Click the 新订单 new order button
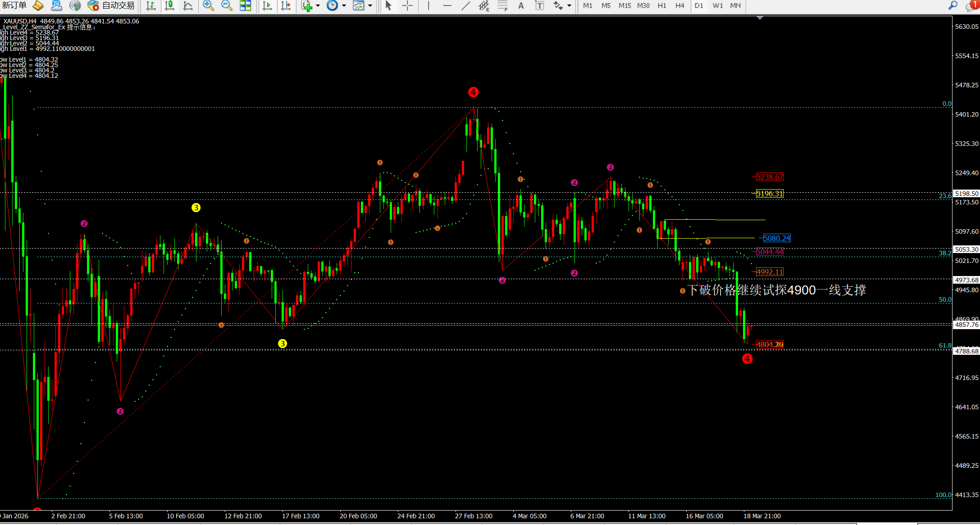Image resolution: width=980 pixels, height=525 pixels. [14, 5]
